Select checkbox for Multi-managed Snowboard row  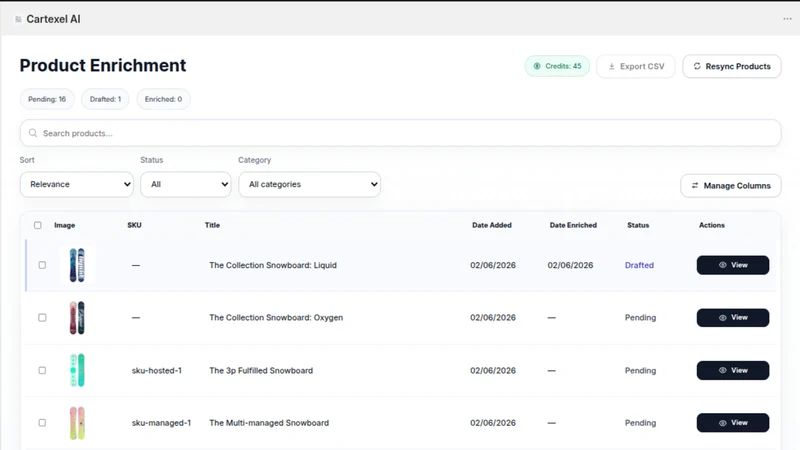click(42, 422)
